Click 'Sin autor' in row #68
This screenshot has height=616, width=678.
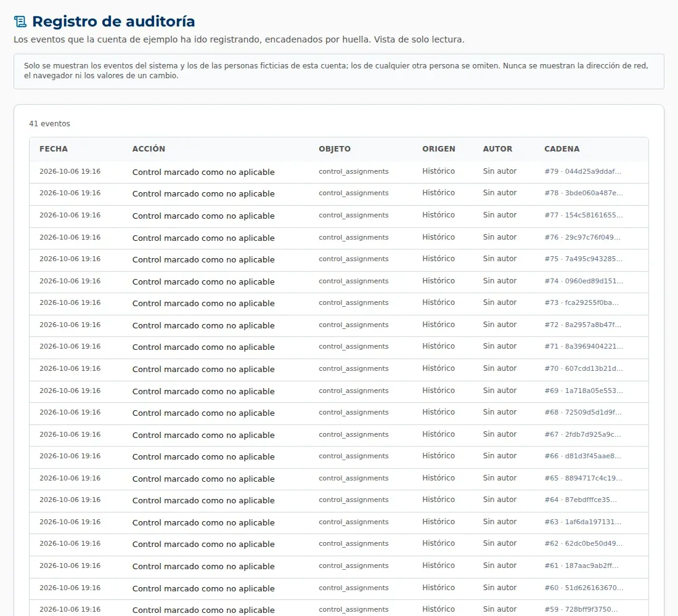(500, 412)
